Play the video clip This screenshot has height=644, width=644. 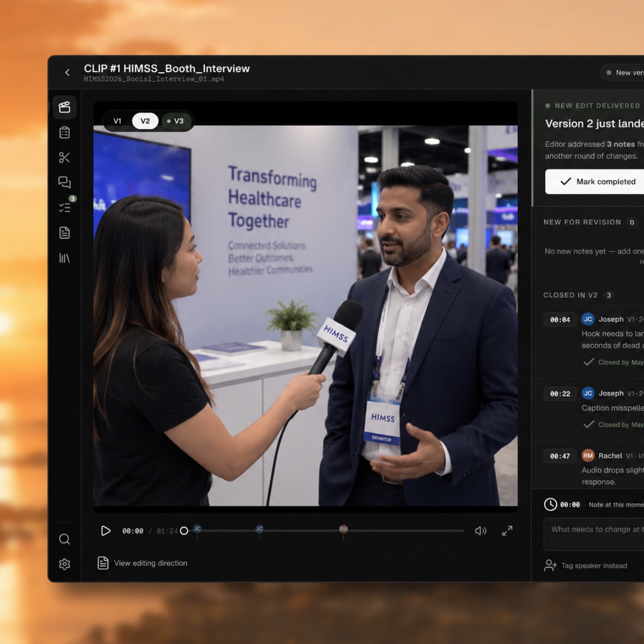(105, 531)
